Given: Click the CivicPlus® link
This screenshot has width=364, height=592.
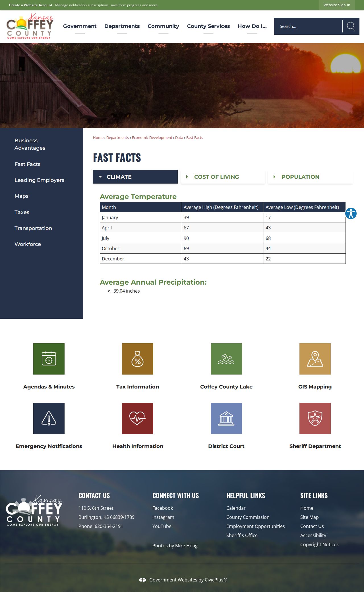Looking at the screenshot, I should (x=216, y=580).
